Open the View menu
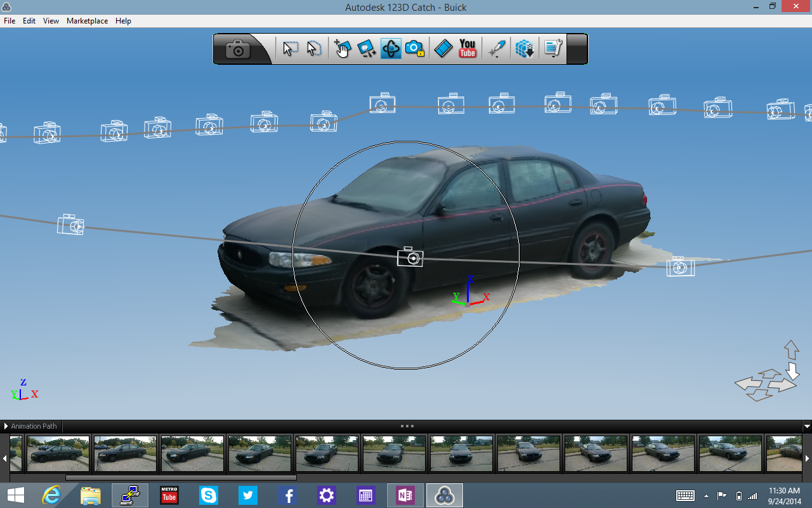This screenshot has width=812, height=508. pos(51,21)
